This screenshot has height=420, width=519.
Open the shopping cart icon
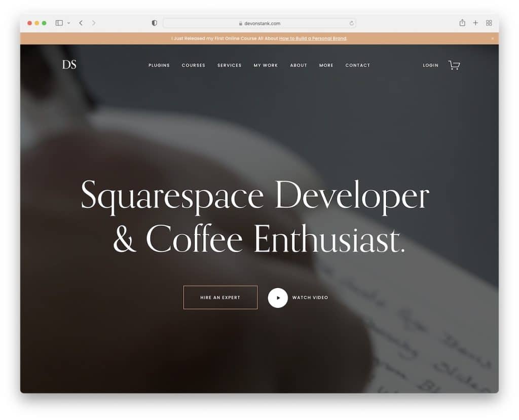point(454,65)
